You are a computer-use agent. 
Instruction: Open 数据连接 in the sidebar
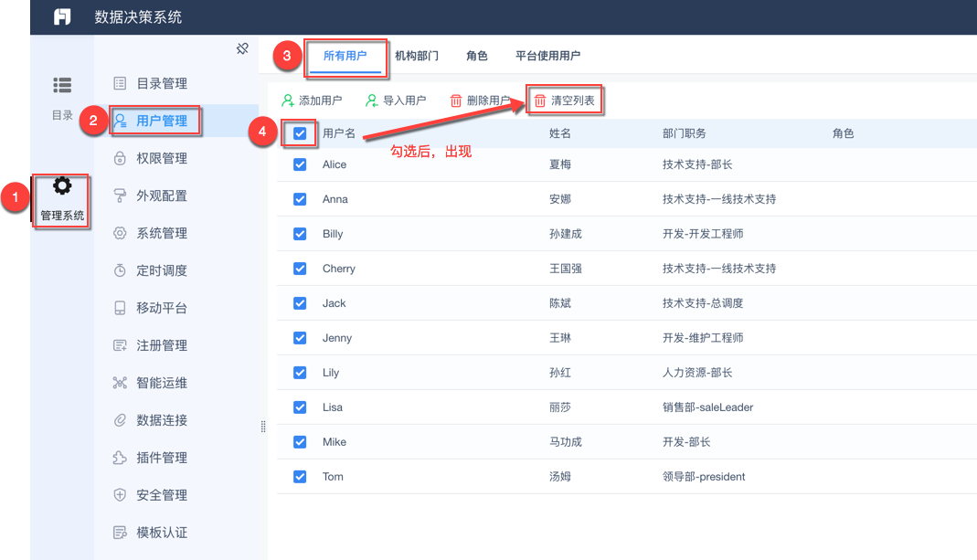point(162,420)
